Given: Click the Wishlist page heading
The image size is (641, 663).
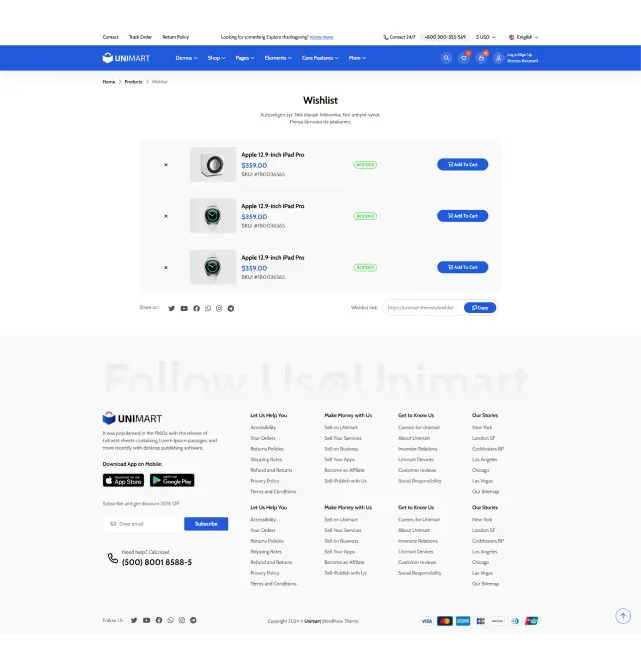Looking at the screenshot, I should tap(320, 101).
